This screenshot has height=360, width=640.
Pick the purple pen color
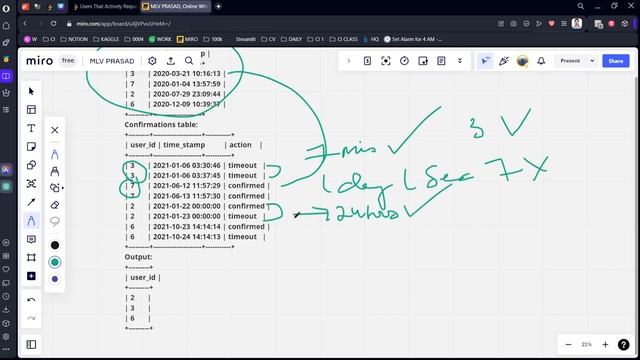55,279
